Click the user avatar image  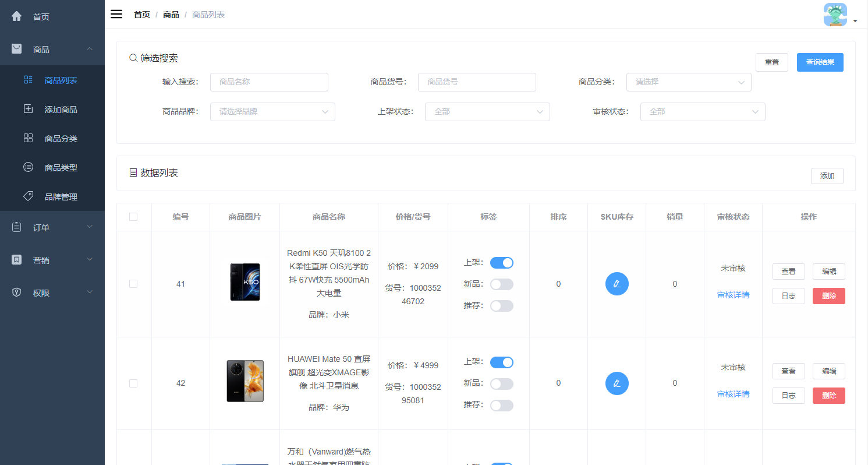[835, 15]
